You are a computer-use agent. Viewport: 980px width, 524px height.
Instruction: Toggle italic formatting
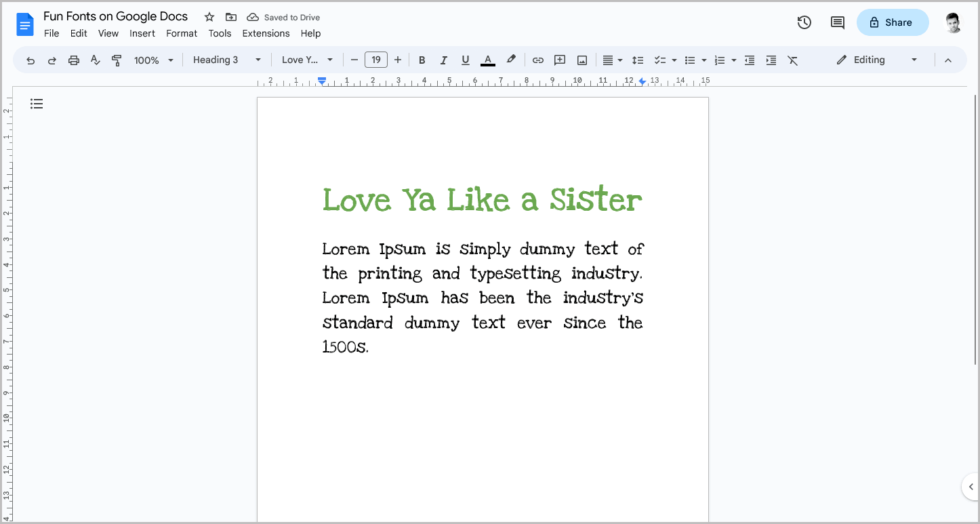pyautogui.click(x=443, y=60)
